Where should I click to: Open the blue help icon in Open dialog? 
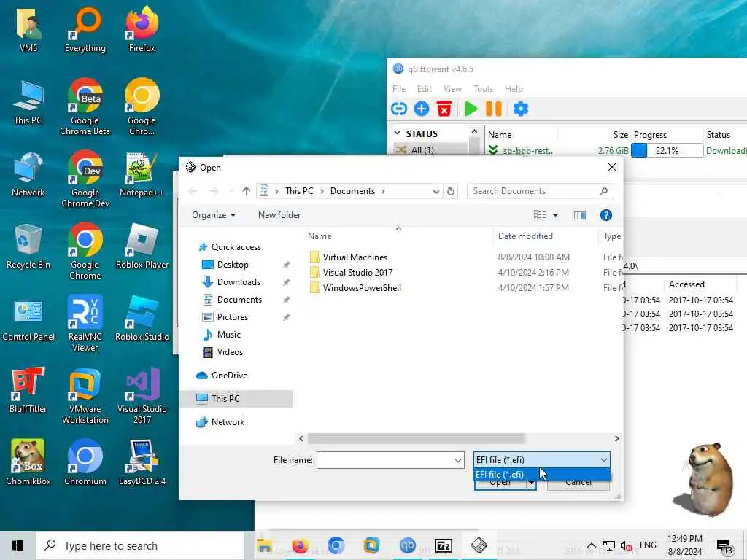[x=606, y=215]
